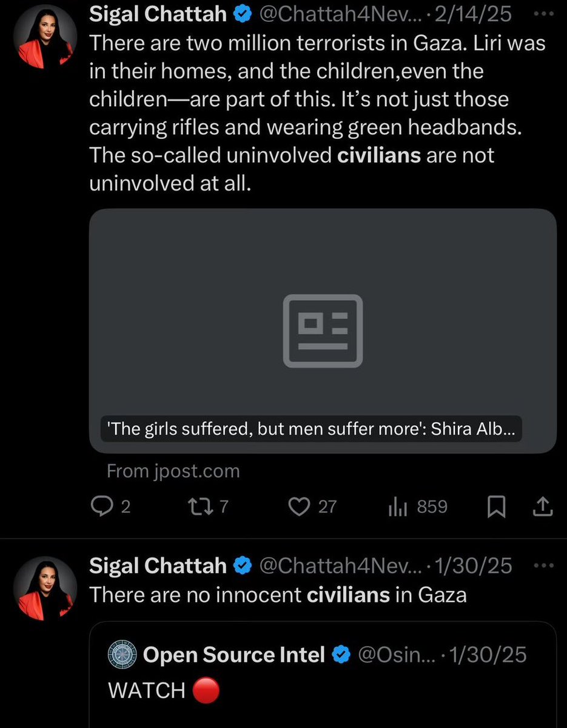The height and width of the screenshot is (728, 567).
Task: Click the 'From jpost.com' source link
Action: (173, 471)
